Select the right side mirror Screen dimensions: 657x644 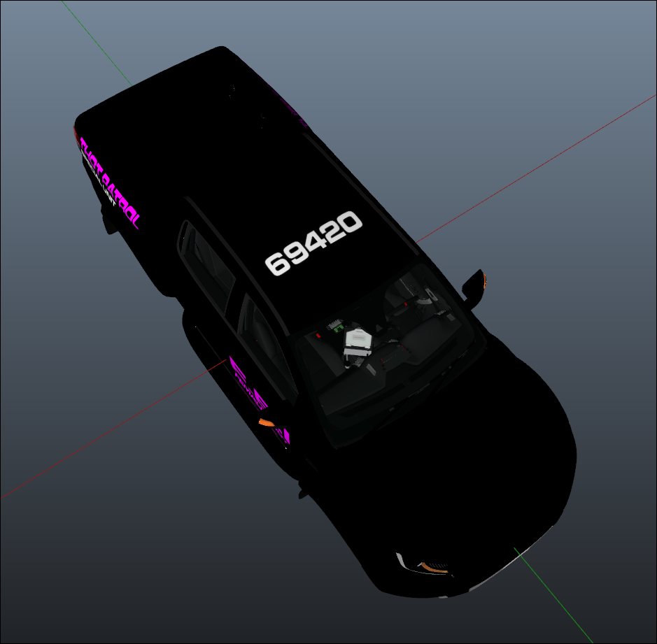[474, 286]
